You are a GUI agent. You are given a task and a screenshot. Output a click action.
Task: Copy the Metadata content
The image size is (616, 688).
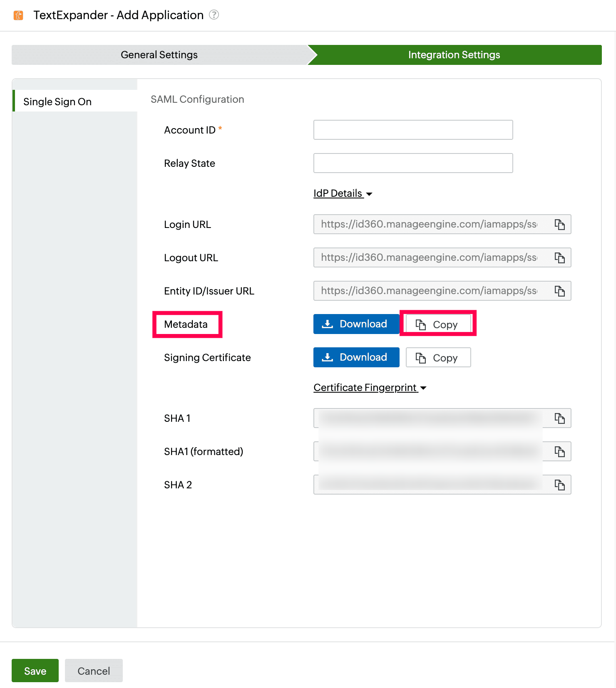438,324
